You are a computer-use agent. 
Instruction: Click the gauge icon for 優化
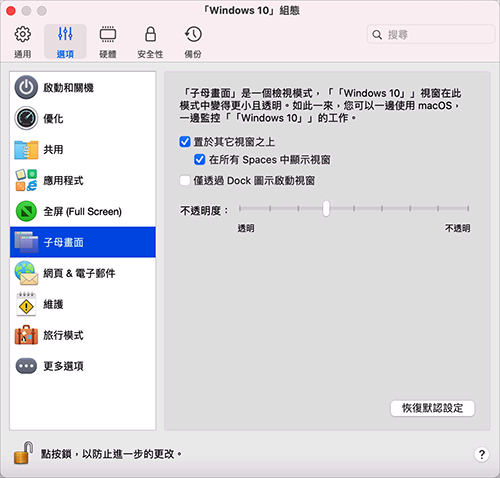click(x=26, y=118)
